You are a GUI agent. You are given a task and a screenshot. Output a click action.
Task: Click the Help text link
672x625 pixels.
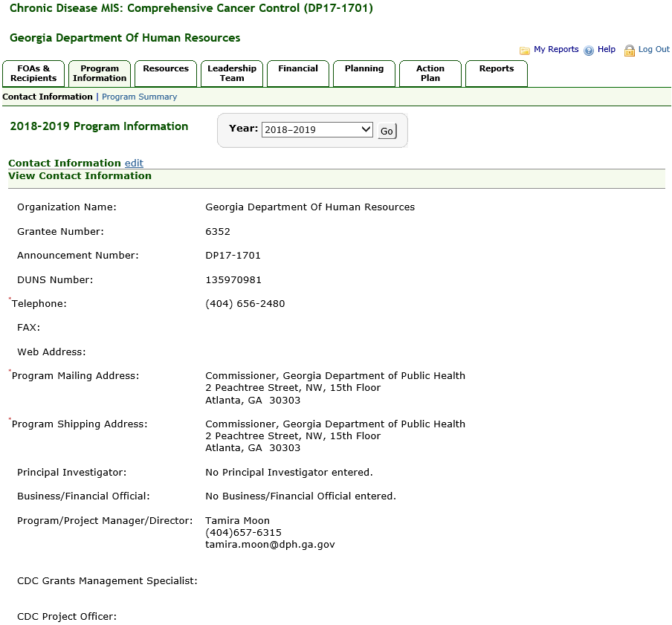[x=607, y=50]
